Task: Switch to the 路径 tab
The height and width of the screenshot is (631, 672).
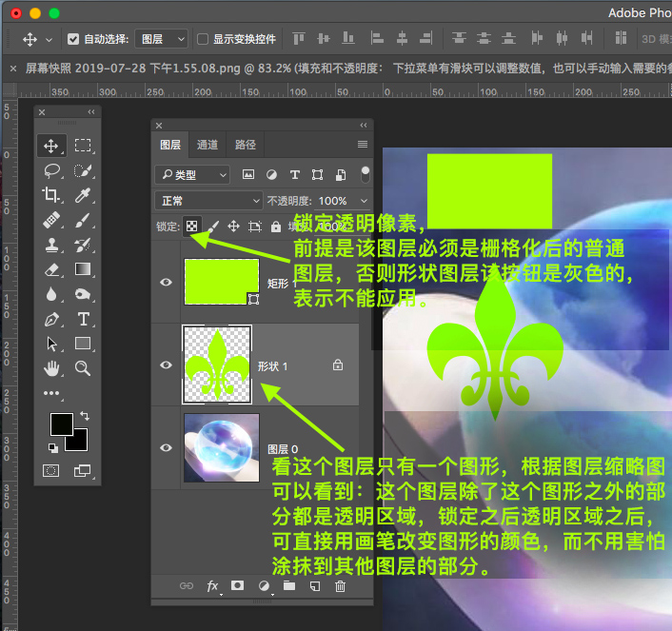Action: point(246,145)
